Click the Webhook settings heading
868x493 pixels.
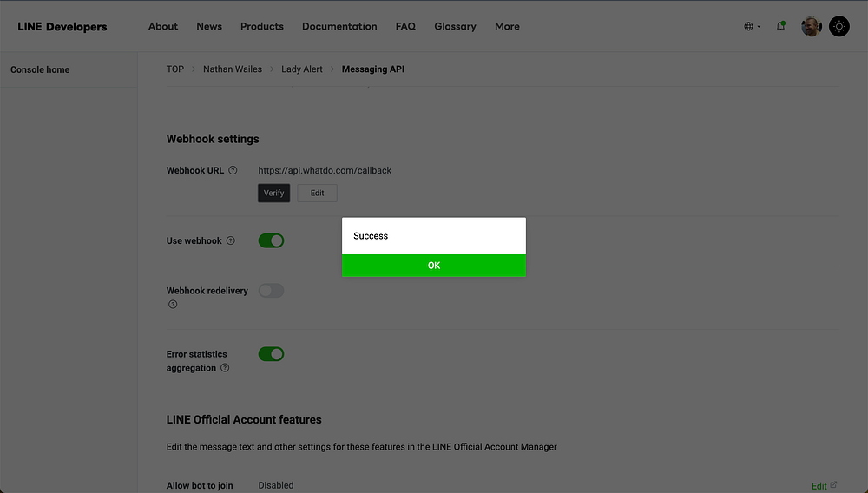(213, 139)
